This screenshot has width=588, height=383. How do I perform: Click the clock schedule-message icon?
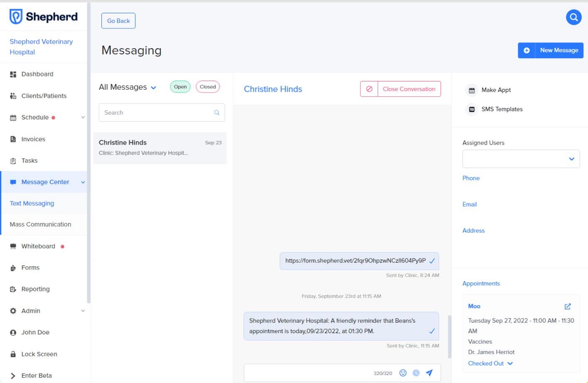[416, 373]
